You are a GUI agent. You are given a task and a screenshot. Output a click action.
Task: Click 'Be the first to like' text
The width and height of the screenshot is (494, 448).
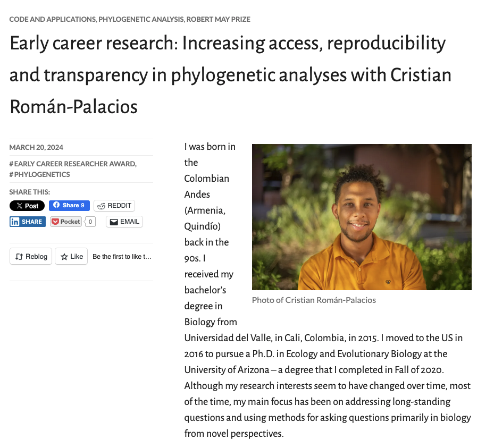(122, 257)
